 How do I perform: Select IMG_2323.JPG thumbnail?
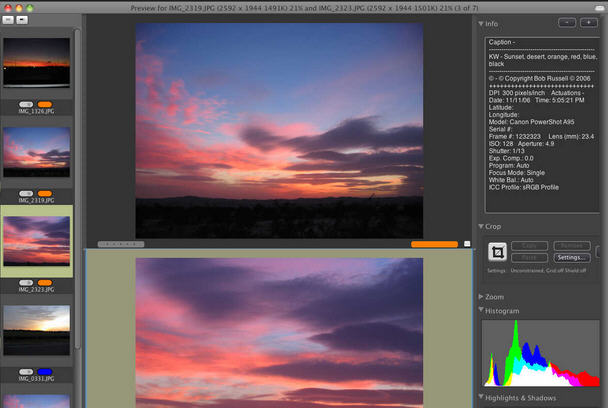point(36,241)
